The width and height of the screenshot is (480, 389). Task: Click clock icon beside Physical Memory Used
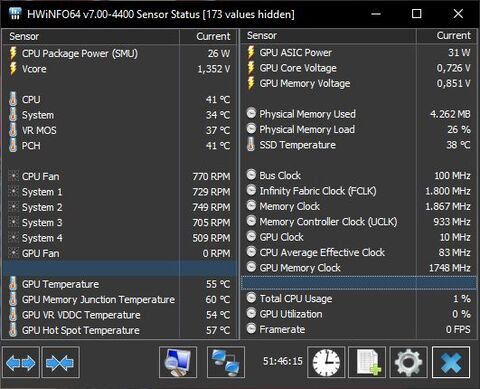(251, 113)
